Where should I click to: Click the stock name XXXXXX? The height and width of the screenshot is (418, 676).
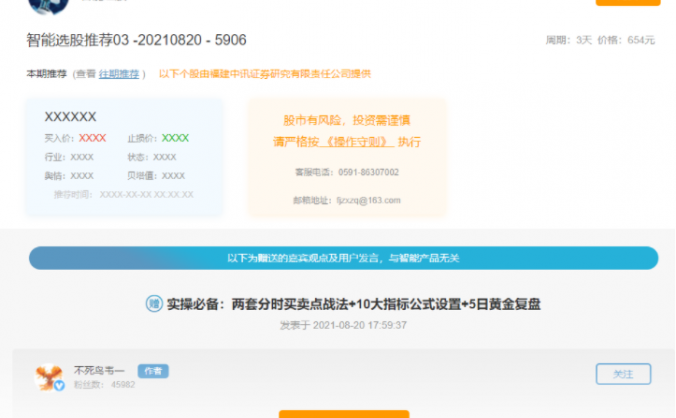70,116
